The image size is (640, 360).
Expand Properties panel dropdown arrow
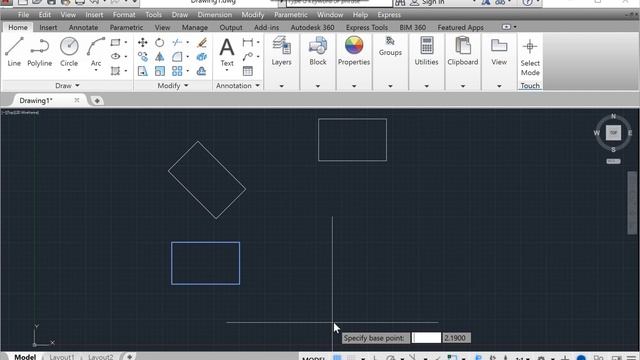pos(354,86)
